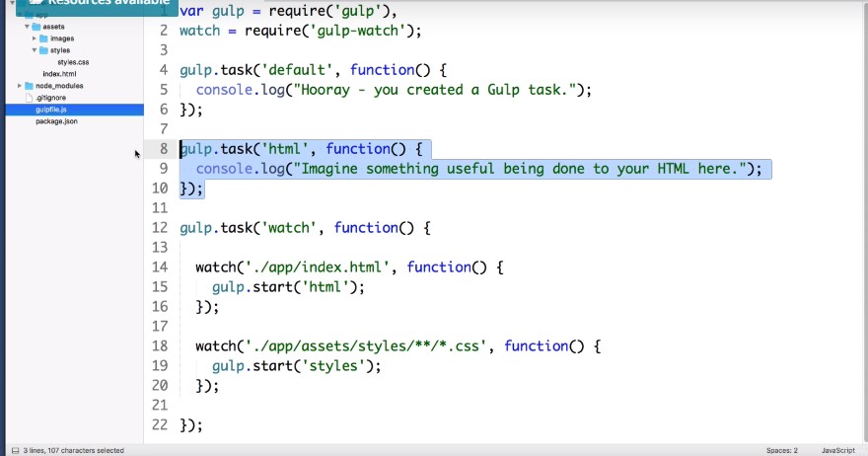This screenshot has height=456, width=868.
Task: Click the images folder icon
Action: tap(43, 38)
